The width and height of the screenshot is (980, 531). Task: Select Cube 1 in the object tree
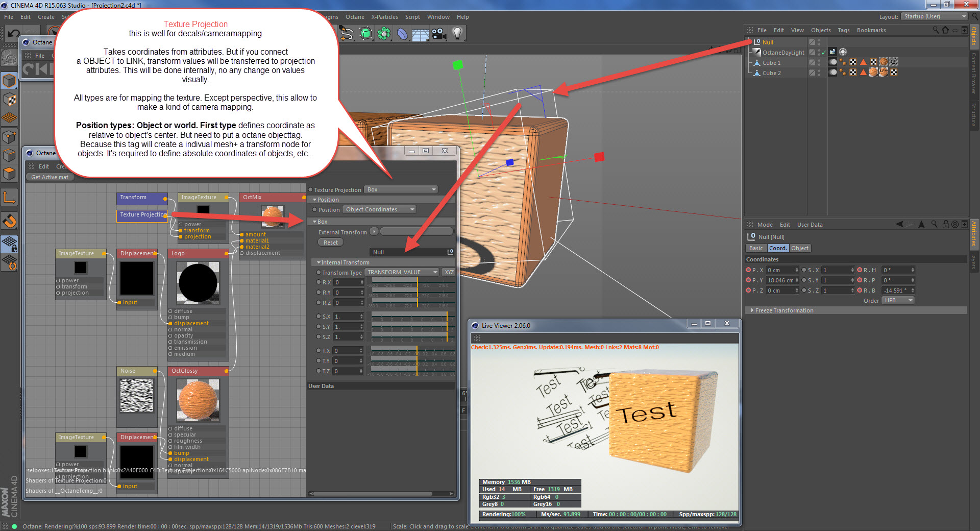coord(771,63)
